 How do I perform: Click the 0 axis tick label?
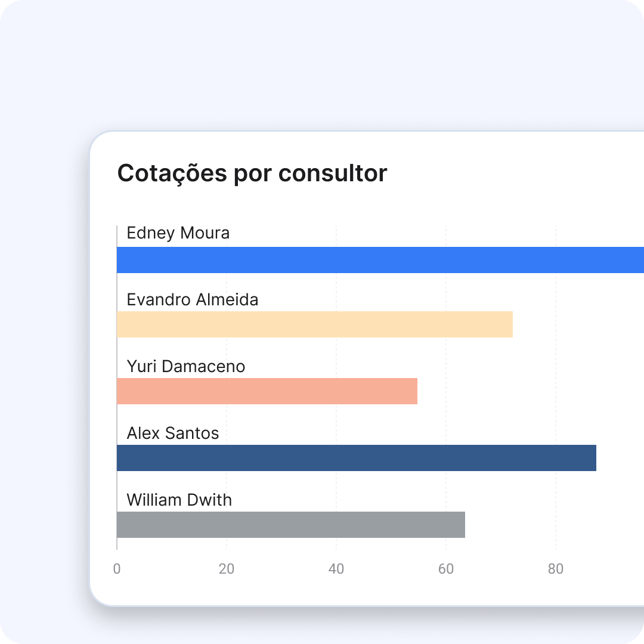pyautogui.click(x=117, y=569)
